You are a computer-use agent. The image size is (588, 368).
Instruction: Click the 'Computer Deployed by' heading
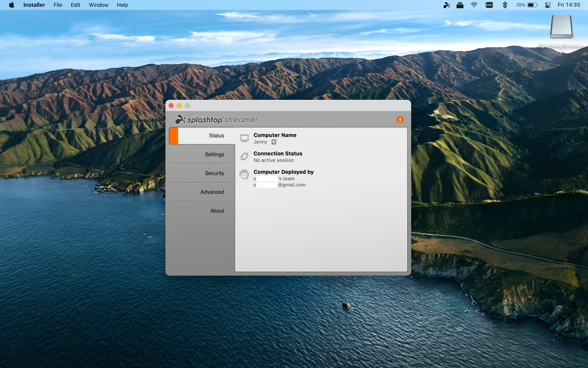[283, 172]
